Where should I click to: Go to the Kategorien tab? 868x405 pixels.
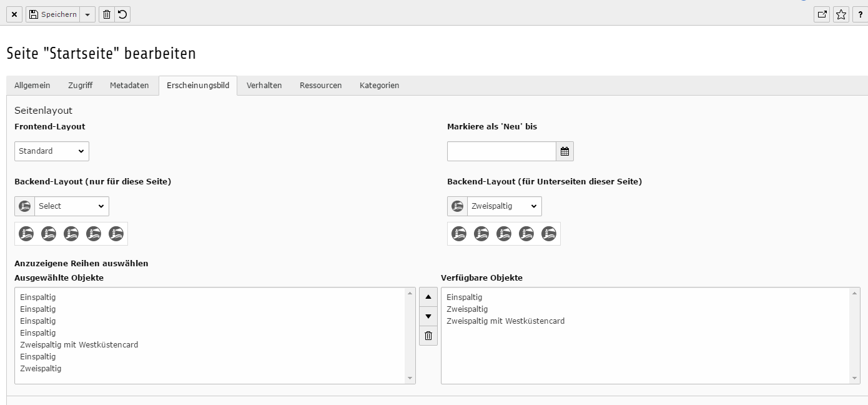(379, 86)
